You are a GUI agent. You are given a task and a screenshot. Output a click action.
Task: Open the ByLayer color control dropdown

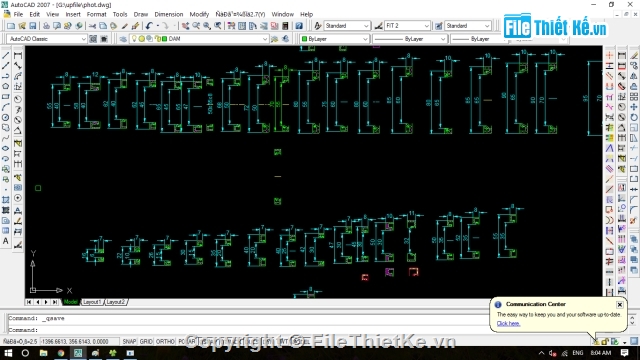pyautogui.click(x=365, y=39)
